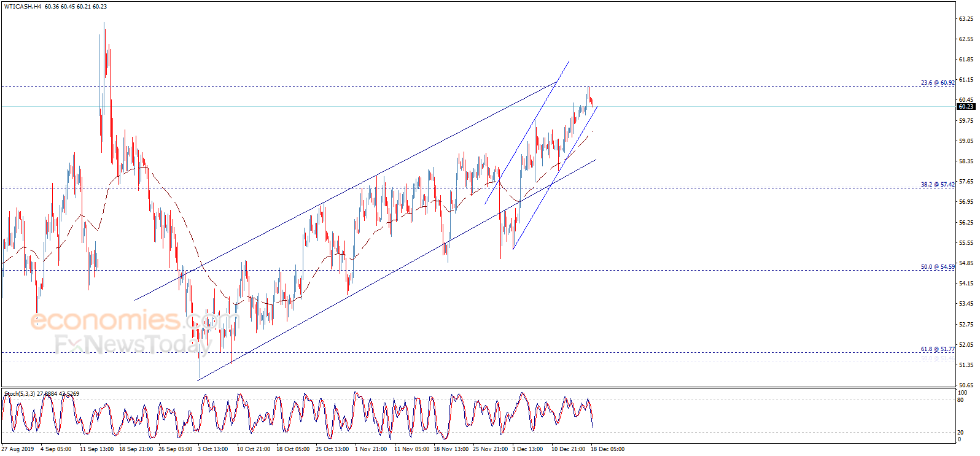The image size is (980, 456).
Task: Click the 10 Oct 21:00 time label
Action: [x=254, y=449]
